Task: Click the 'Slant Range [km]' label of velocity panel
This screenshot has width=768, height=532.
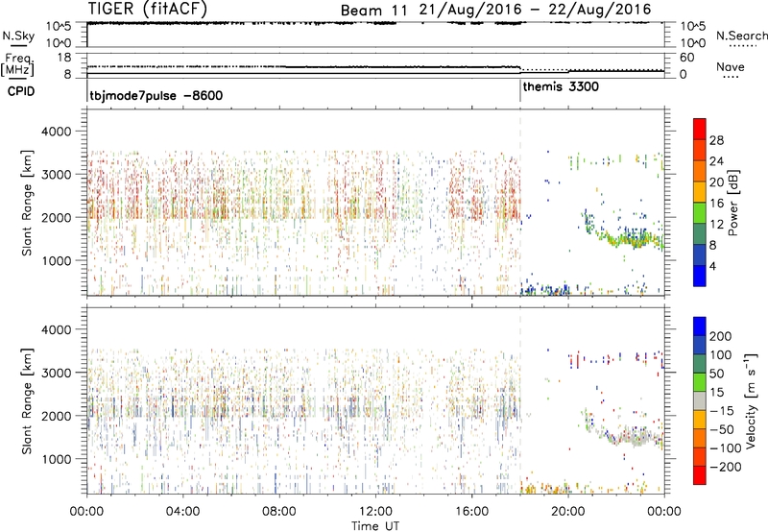Action: point(27,400)
